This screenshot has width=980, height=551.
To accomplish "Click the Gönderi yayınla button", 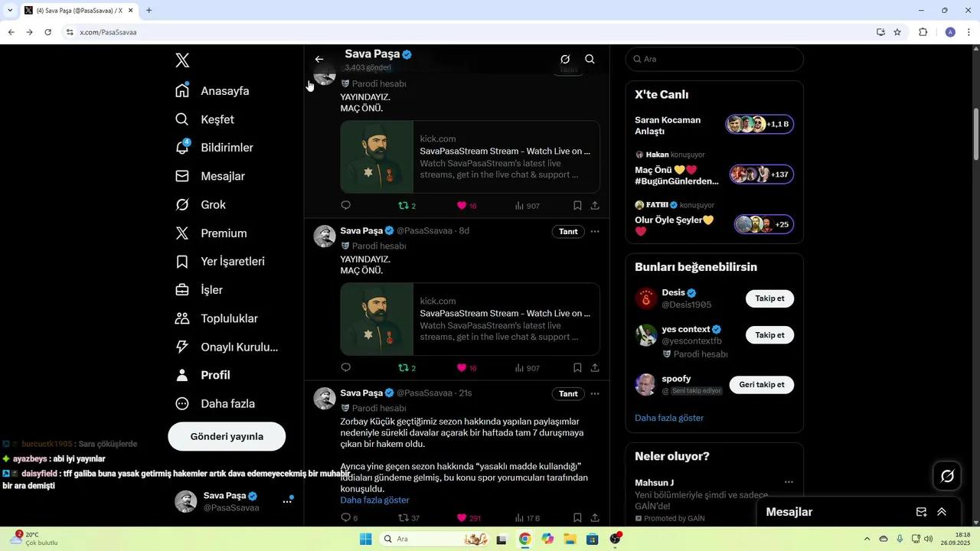I will click(x=227, y=436).
